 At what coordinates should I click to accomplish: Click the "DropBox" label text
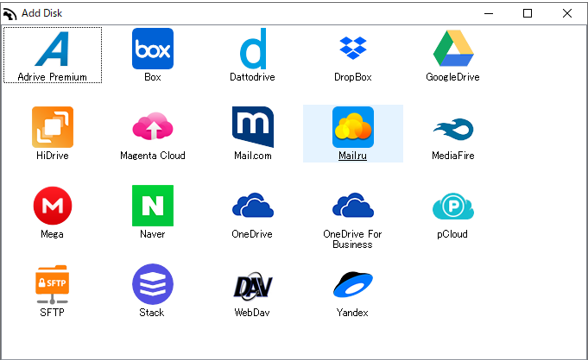[353, 77]
